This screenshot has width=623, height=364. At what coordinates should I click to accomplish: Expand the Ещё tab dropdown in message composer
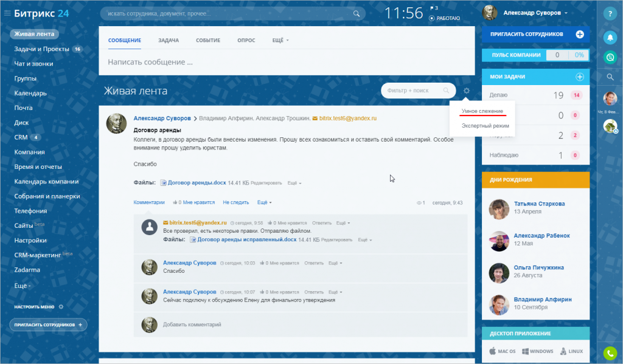coord(280,40)
